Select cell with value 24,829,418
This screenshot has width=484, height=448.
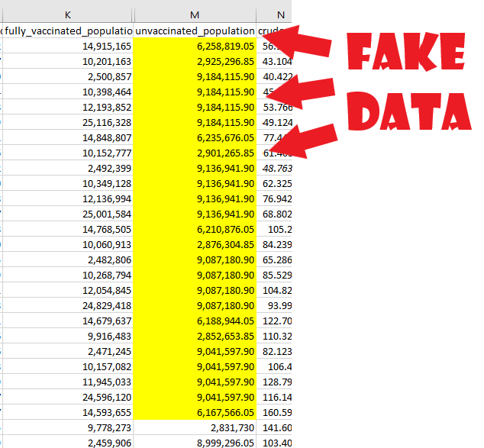(68, 305)
